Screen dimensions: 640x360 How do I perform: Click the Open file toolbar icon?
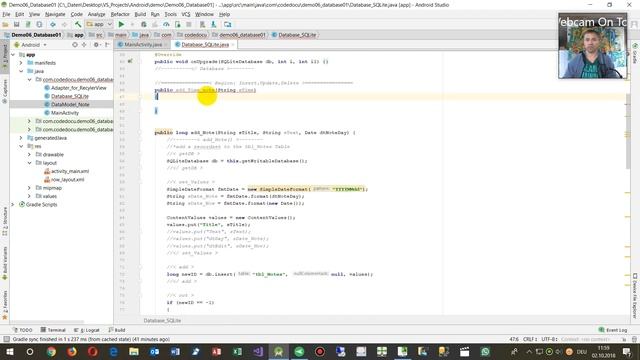pyautogui.click(x=6, y=24)
